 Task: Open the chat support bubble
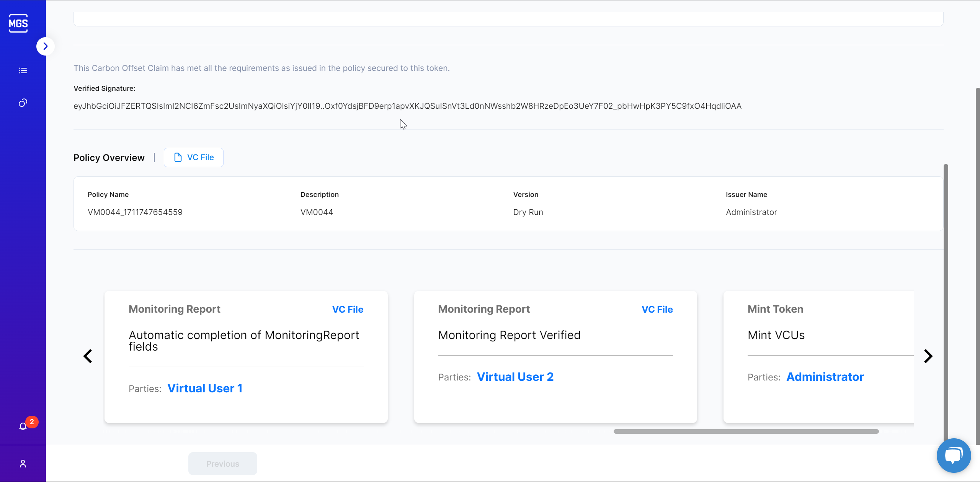coord(954,456)
